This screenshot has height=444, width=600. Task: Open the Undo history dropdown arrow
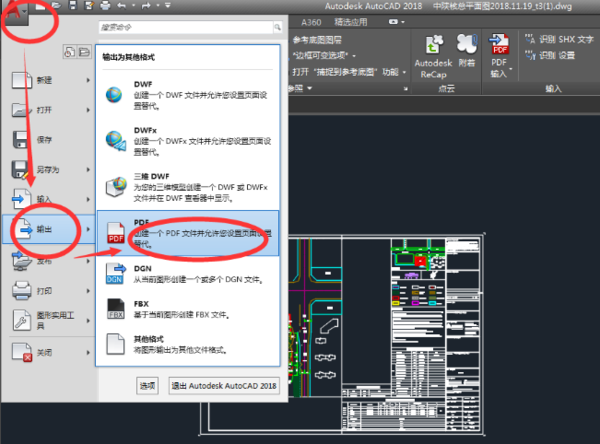click(134, 5)
